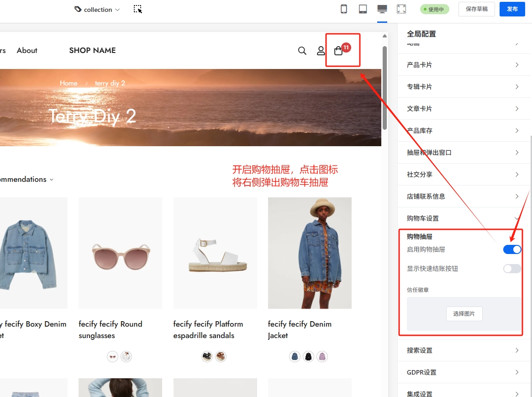Viewport: 532px width, 397px height.
Task: Click the element inspector selection icon
Action: [x=138, y=9]
